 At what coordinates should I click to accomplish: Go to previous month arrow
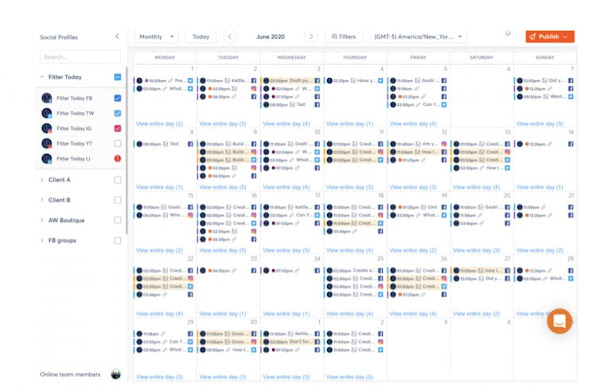tap(230, 37)
